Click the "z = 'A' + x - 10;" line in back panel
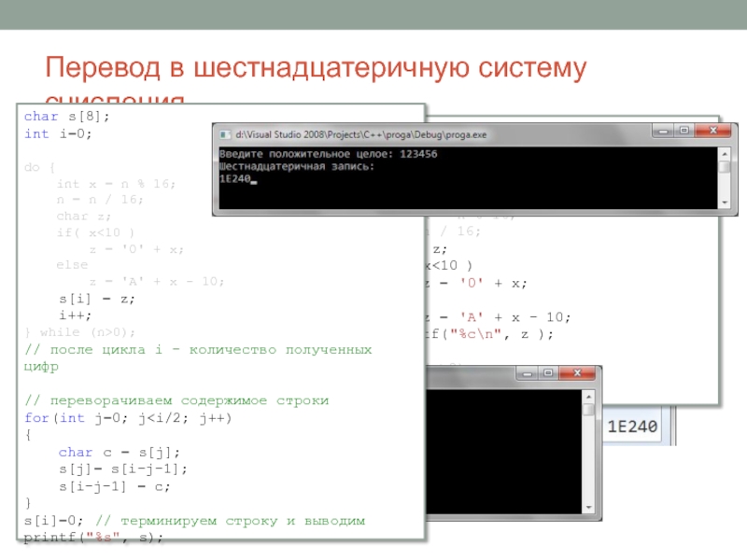 point(498,317)
